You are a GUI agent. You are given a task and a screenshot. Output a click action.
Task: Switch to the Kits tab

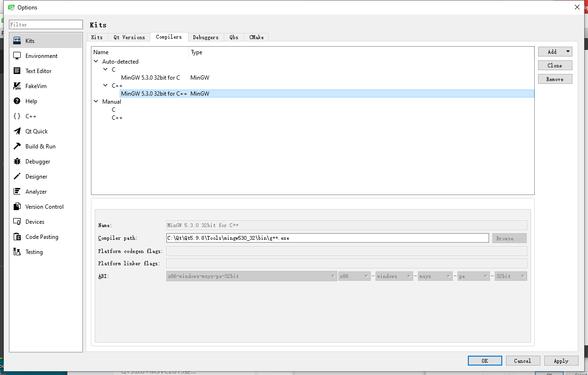coord(97,37)
